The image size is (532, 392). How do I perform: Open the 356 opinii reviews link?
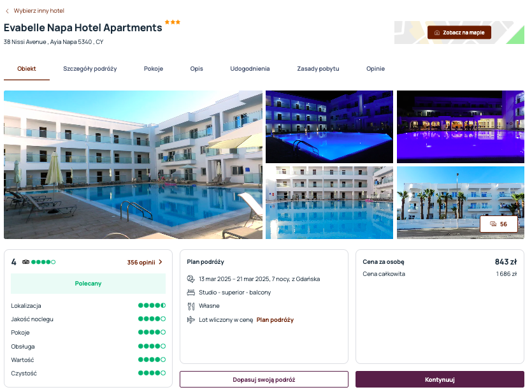[141, 263]
